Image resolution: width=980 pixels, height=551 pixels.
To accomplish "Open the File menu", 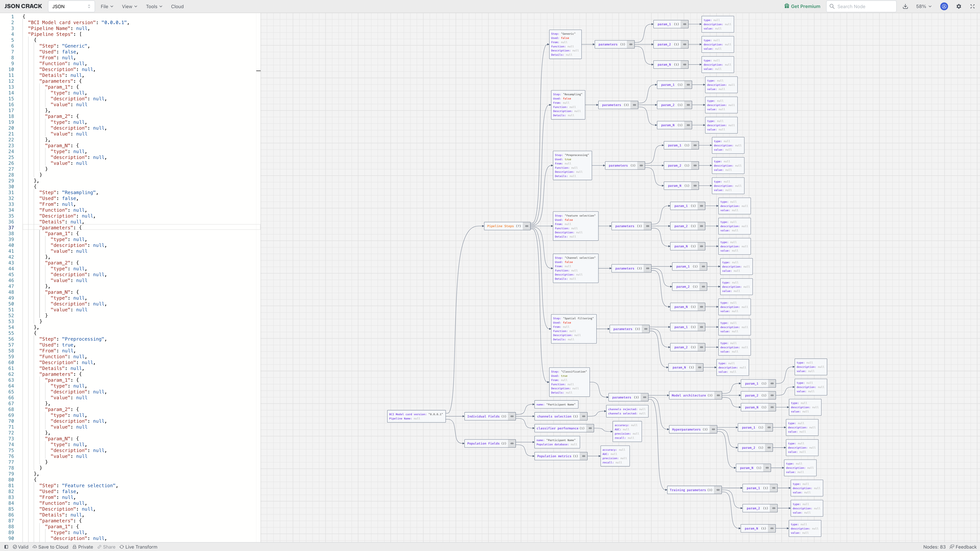I will [107, 7].
